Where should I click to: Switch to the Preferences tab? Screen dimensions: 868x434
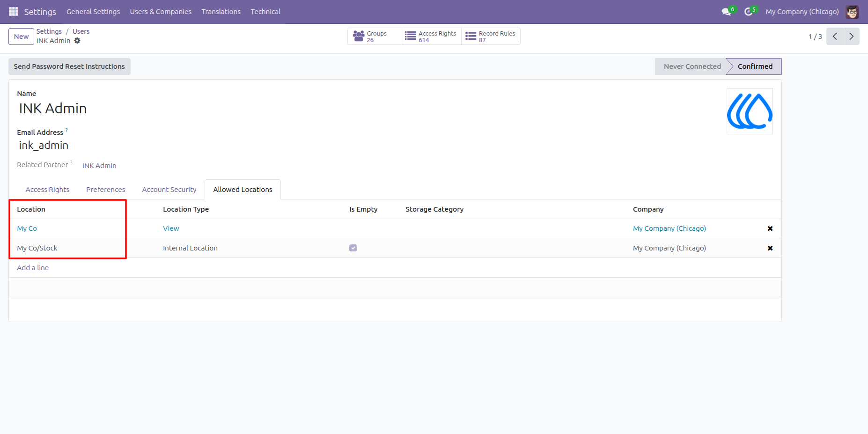106,190
